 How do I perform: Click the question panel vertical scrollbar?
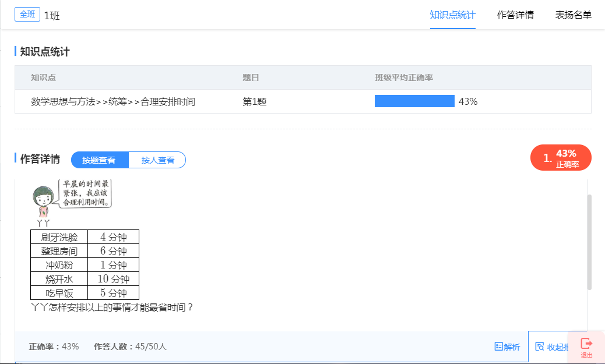[x=589, y=242]
